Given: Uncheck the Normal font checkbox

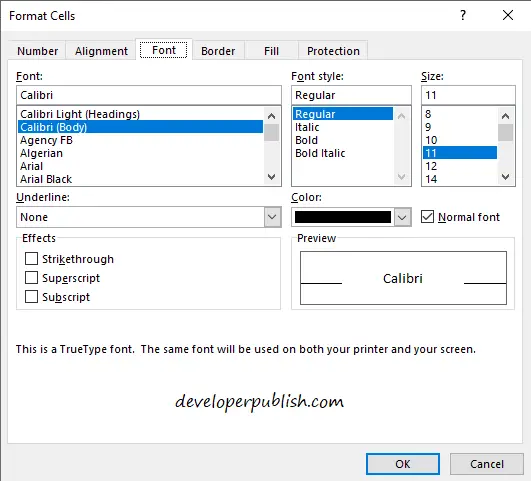Looking at the screenshot, I should [x=427, y=216].
